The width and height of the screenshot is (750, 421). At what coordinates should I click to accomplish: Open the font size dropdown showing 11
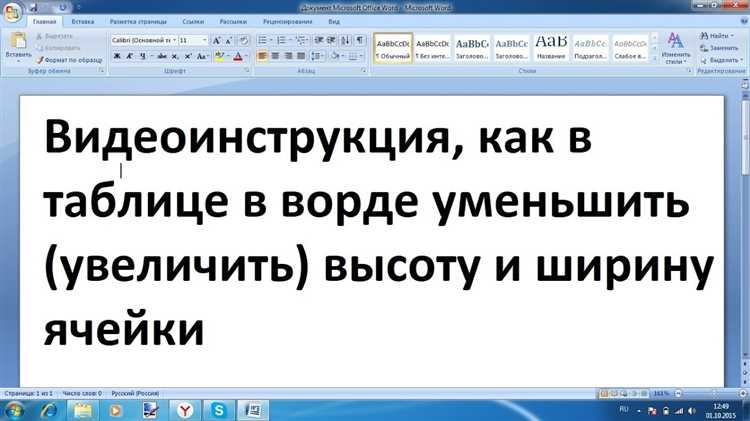click(x=193, y=41)
